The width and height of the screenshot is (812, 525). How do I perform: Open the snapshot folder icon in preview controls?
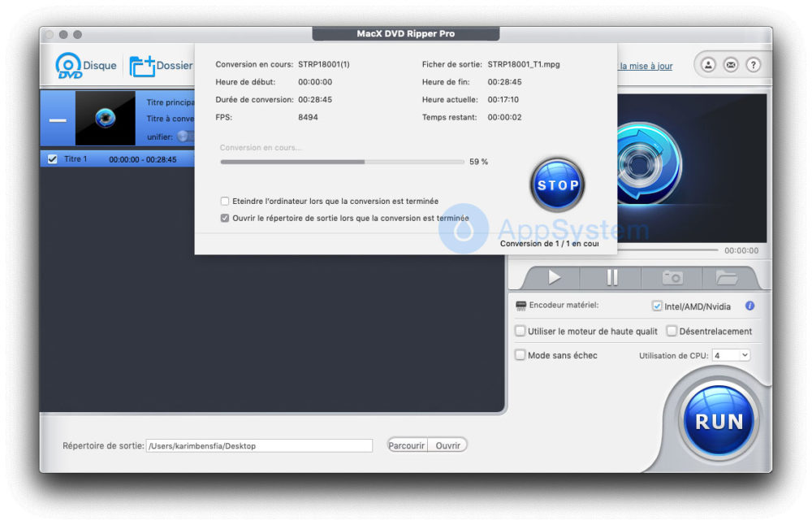[725, 278]
